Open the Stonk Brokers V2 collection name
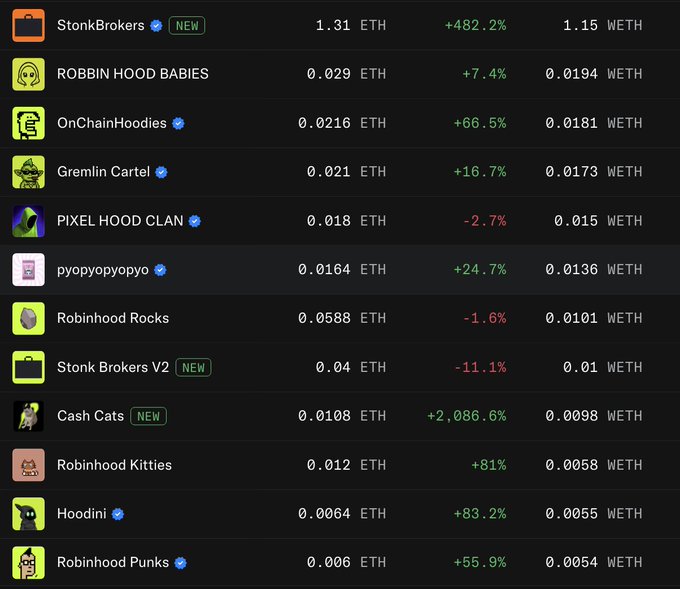 click(x=113, y=367)
